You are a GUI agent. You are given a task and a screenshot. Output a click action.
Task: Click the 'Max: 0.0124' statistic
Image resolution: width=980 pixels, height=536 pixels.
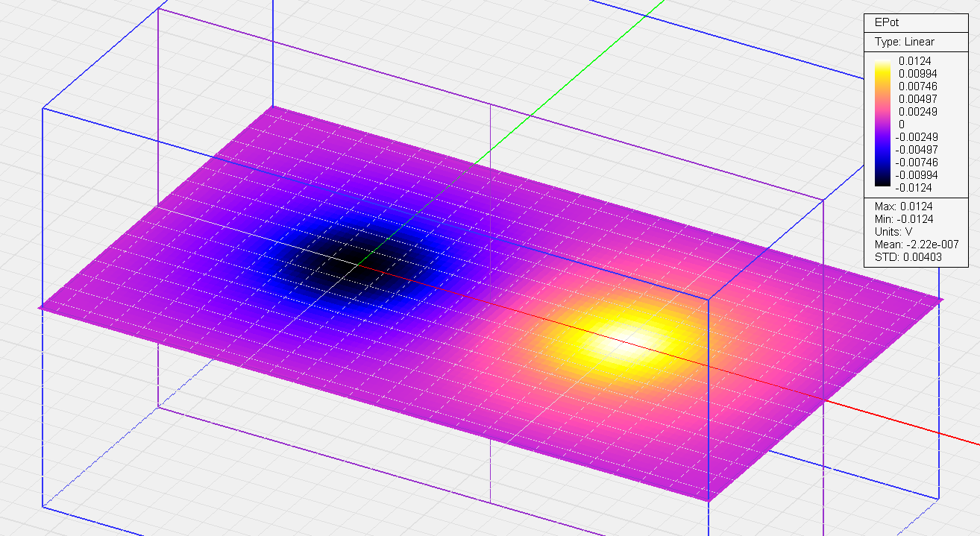click(x=903, y=206)
